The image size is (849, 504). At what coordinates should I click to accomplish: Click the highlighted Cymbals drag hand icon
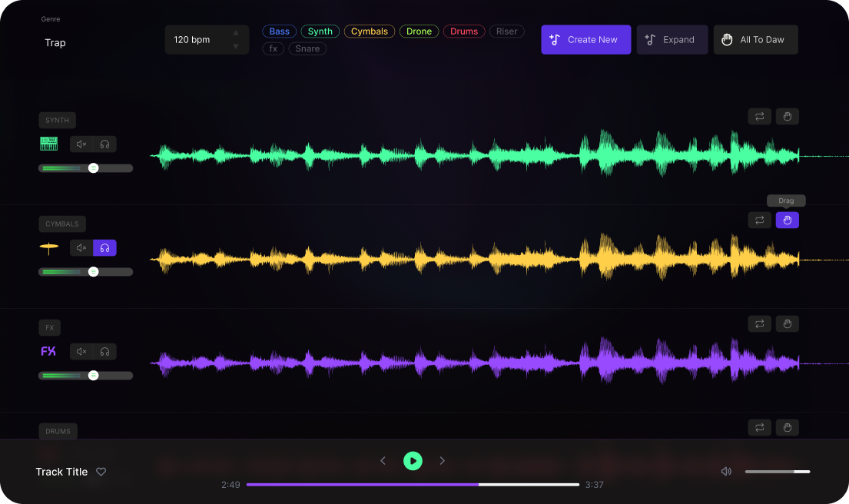coord(788,220)
